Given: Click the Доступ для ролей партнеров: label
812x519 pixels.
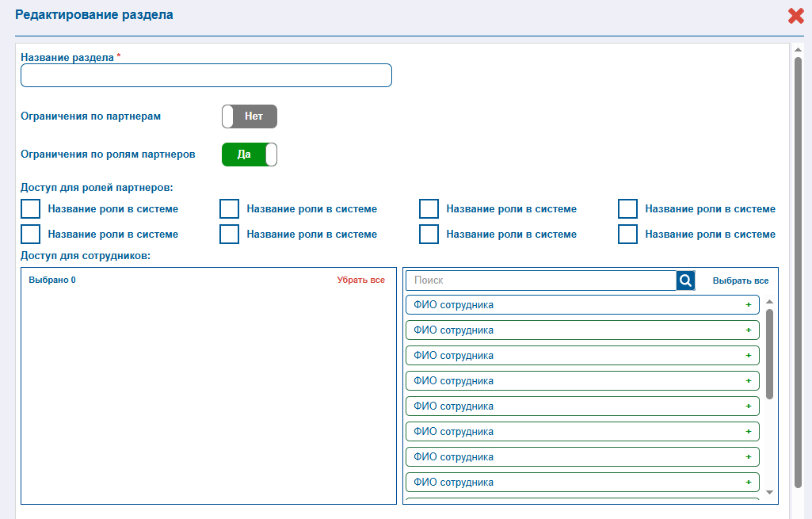Looking at the screenshot, I should (x=97, y=188).
